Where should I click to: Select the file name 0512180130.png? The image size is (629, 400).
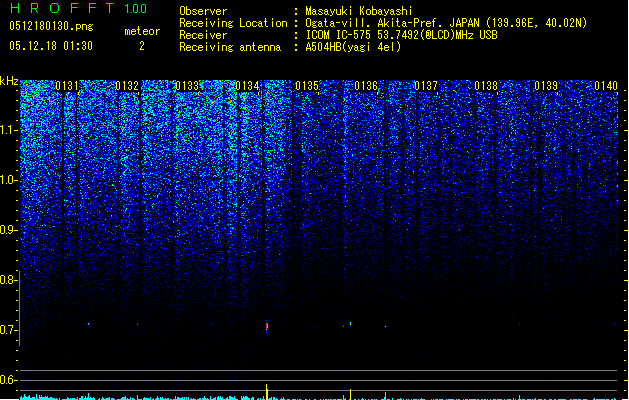point(51,26)
